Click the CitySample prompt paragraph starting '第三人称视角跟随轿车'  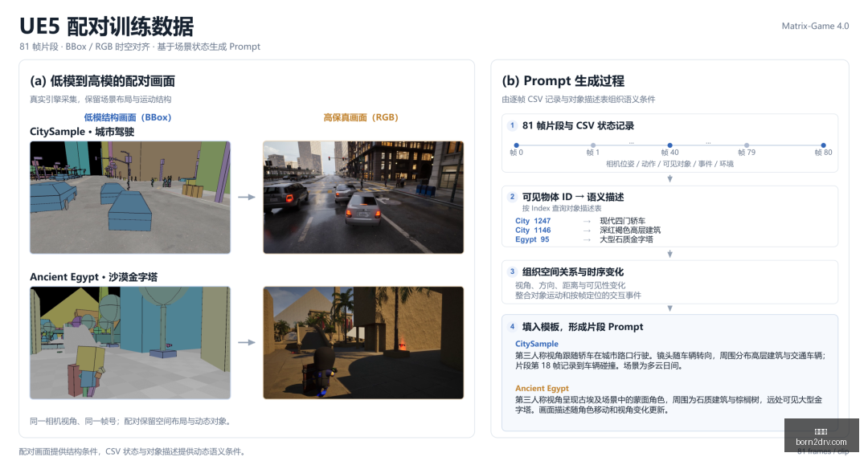click(x=670, y=361)
